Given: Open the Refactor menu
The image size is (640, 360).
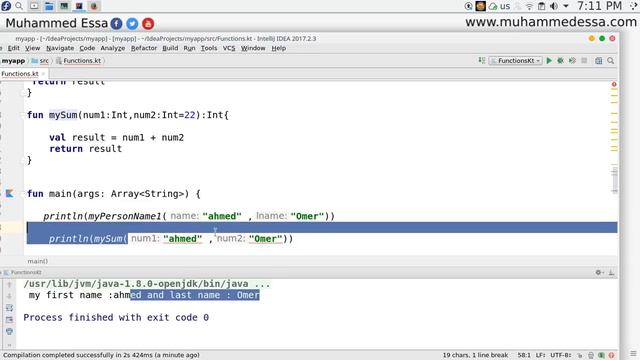Looking at the screenshot, I should [x=144, y=48].
